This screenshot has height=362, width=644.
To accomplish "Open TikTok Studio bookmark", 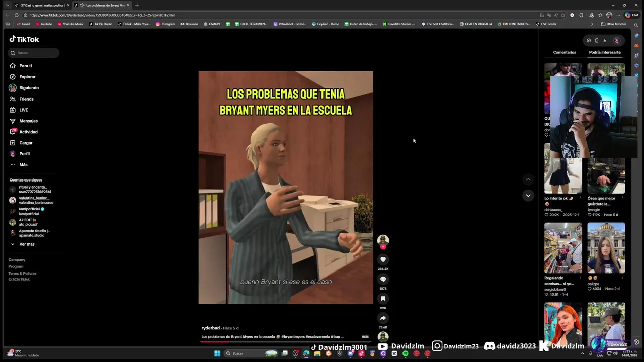I will tap(101, 24).
